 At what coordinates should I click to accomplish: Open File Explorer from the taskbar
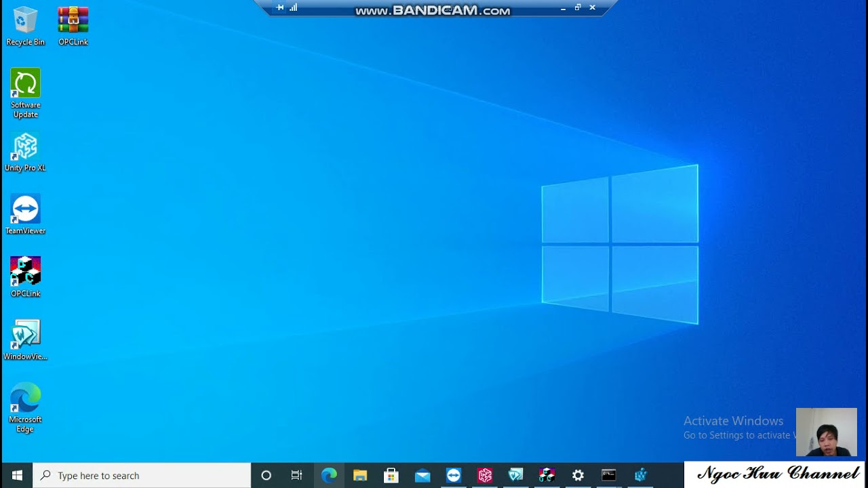[360, 476]
